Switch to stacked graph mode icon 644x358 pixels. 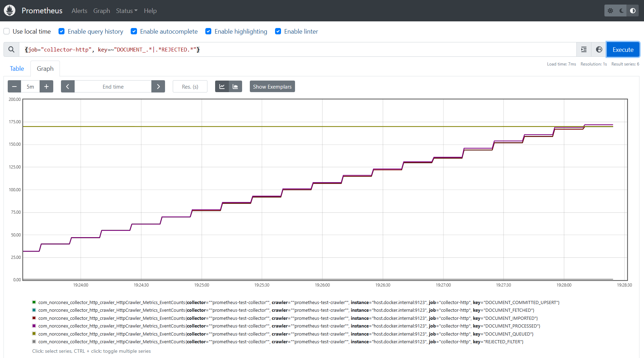(x=235, y=86)
